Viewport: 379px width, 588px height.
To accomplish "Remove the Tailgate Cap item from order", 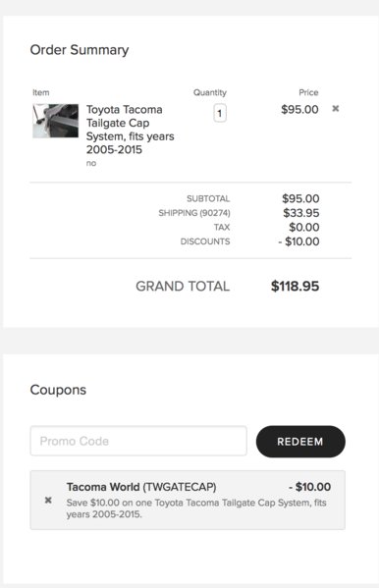I will [336, 108].
